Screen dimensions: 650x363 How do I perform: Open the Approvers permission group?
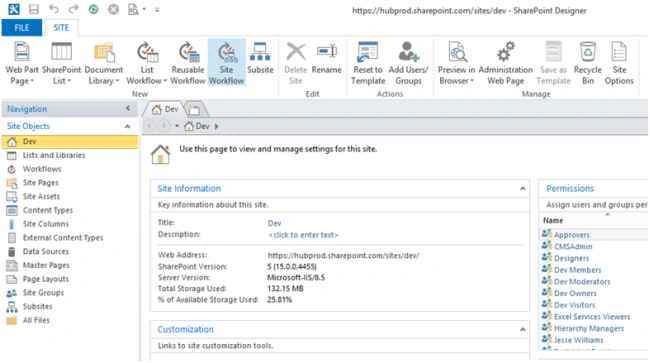tap(572, 235)
